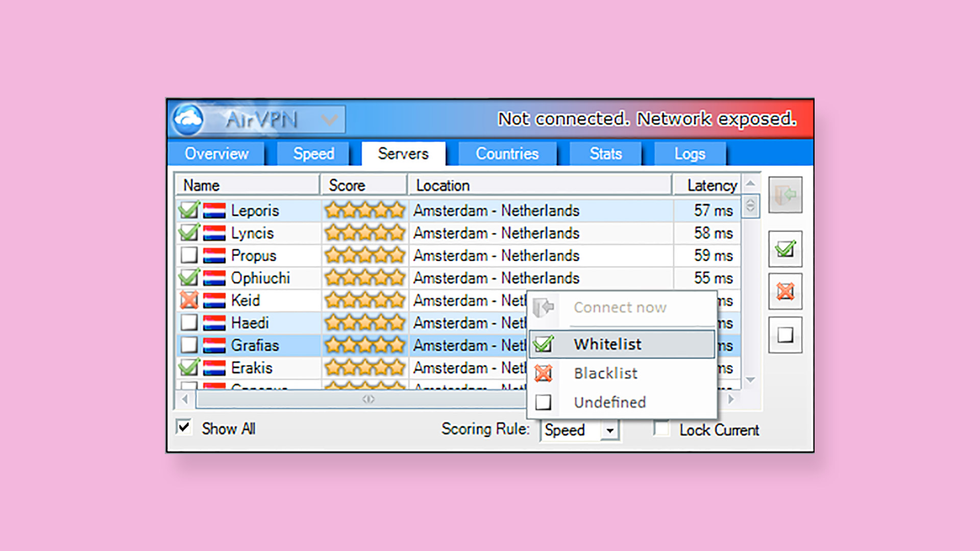Sort servers by Latency column header
Screen dimensions: 980x551
point(707,185)
